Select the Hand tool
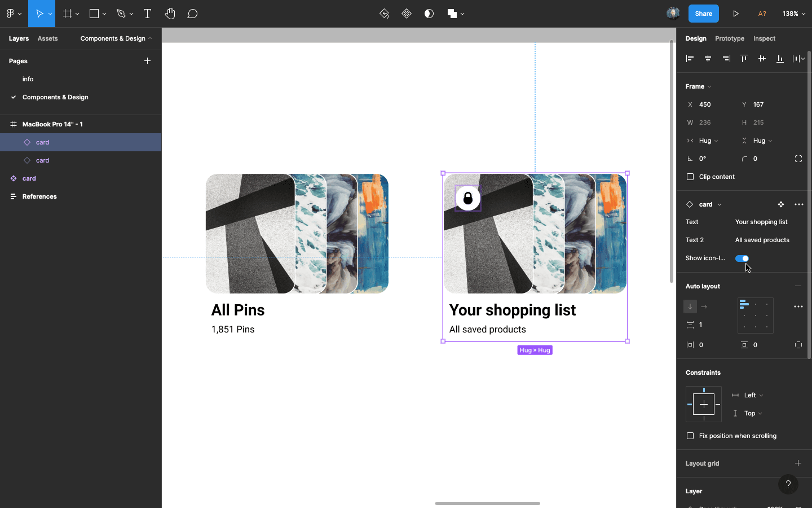This screenshot has height=508, width=812. (170, 14)
